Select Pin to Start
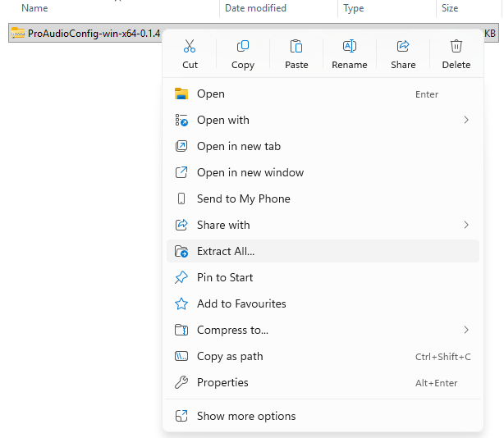 tap(323, 277)
